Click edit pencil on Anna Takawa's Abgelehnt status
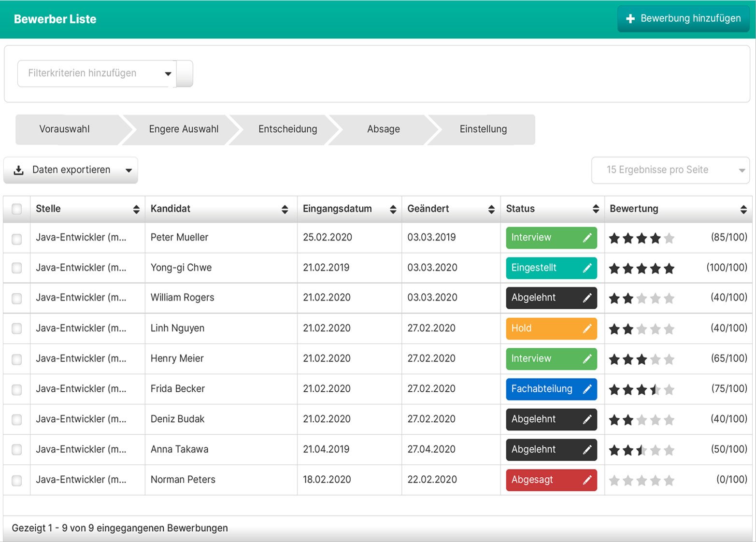This screenshot has width=756, height=542. coord(587,450)
